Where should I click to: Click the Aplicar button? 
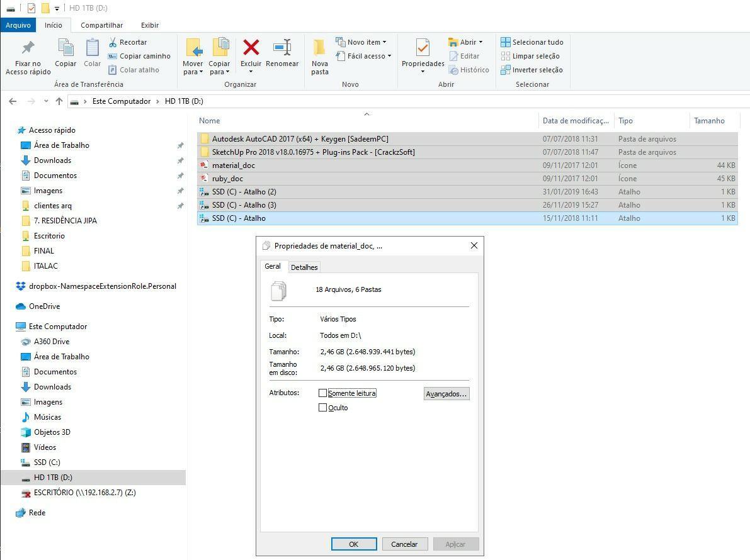455,544
